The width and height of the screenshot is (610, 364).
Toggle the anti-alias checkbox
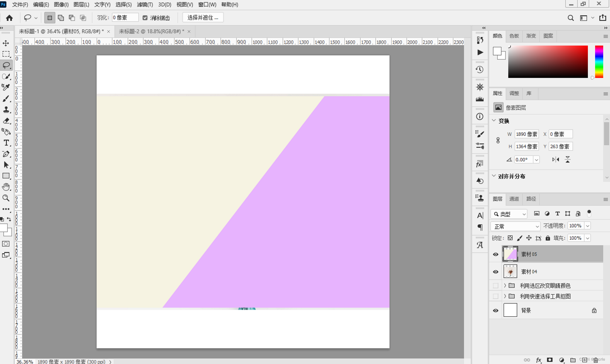(145, 18)
